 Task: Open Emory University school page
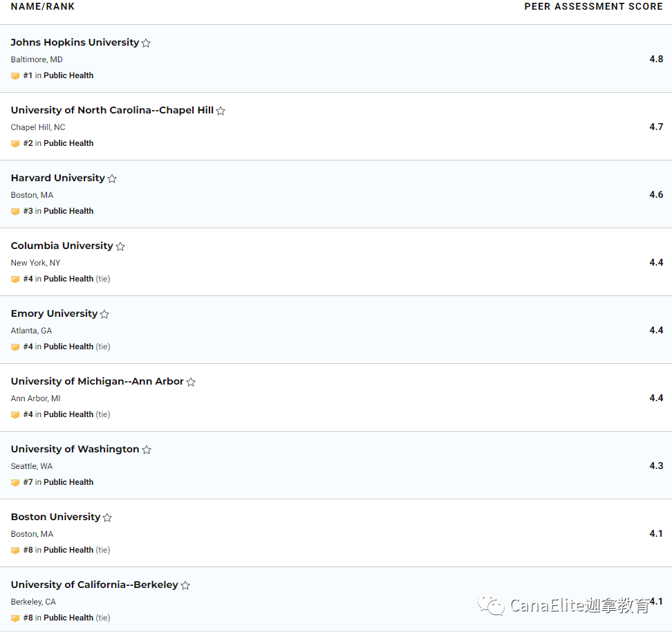(x=54, y=313)
